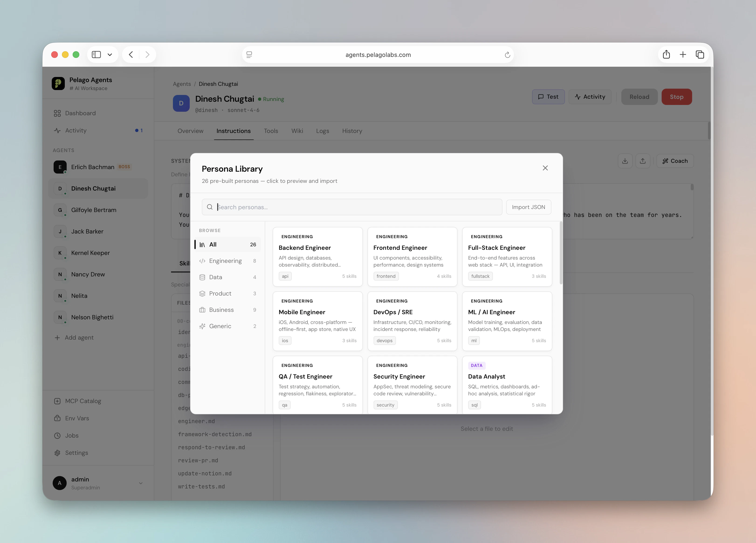Click the All library books icon
Image resolution: width=756 pixels, height=543 pixels.
202,244
